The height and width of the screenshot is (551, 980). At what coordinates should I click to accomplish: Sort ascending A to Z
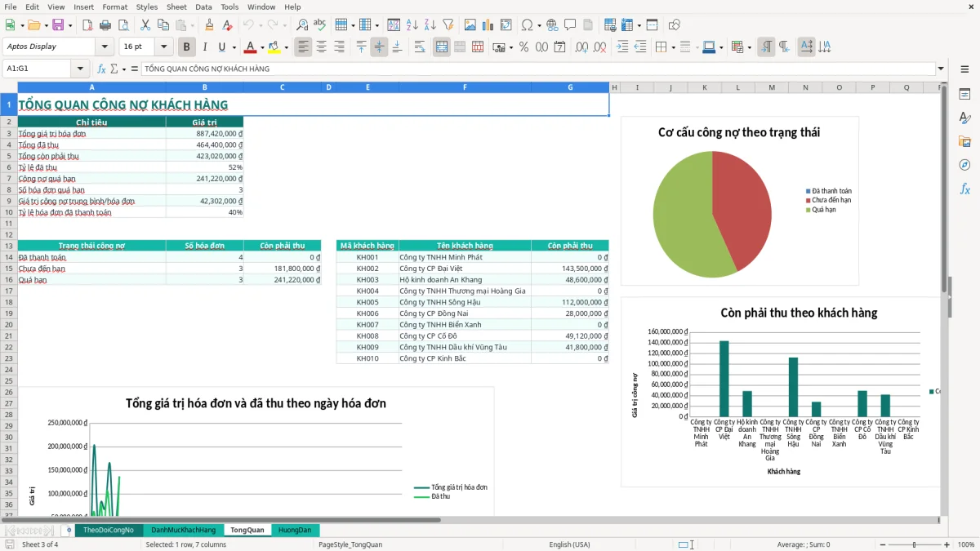(x=412, y=25)
